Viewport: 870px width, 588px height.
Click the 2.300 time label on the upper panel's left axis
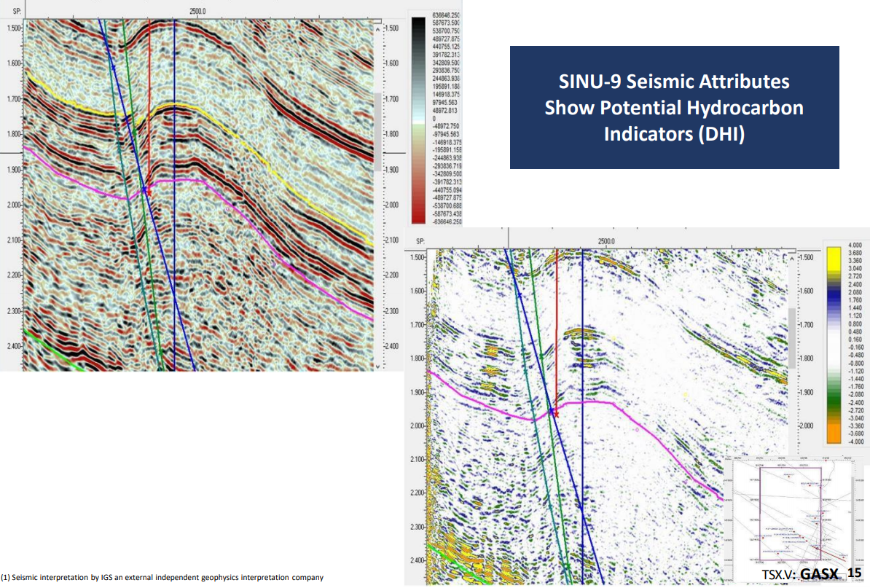tap(13, 311)
